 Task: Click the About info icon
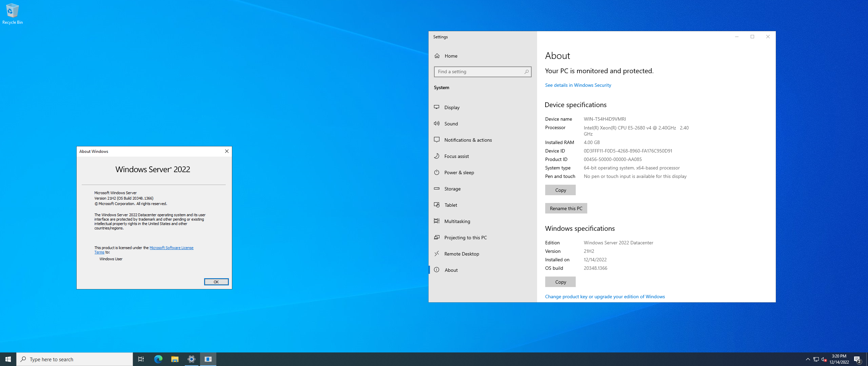tap(437, 270)
